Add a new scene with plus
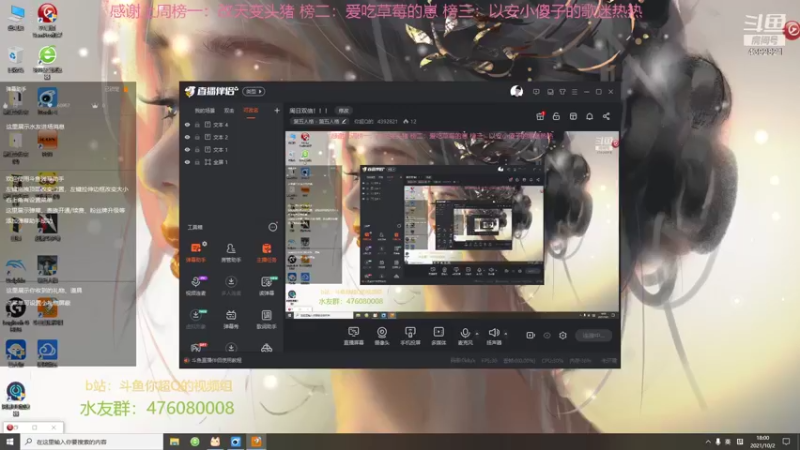 [x=277, y=110]
